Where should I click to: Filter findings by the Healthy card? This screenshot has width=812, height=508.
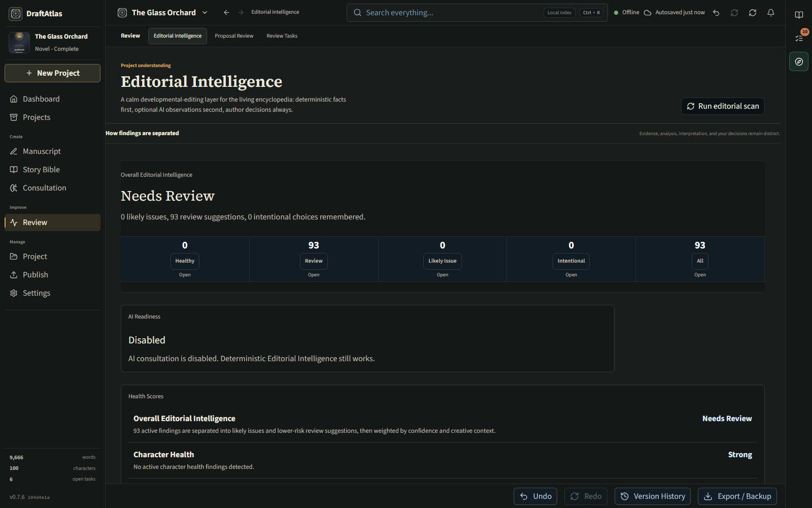(185, 259)
